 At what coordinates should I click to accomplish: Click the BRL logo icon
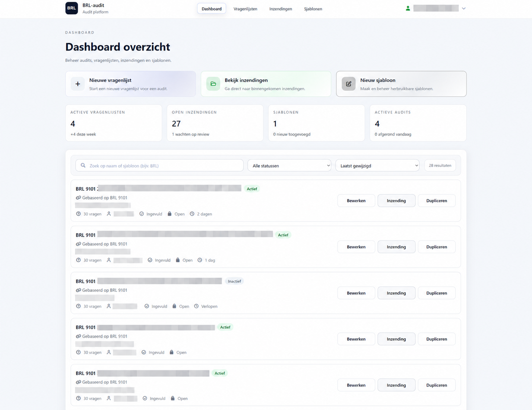pos(72,8)
